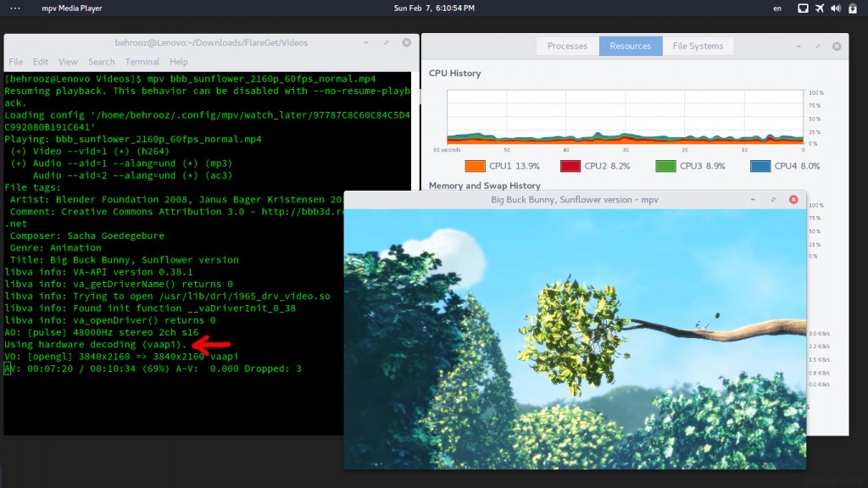Click the 'Using hardware decoding (vaapi).' terminal line

96,344
